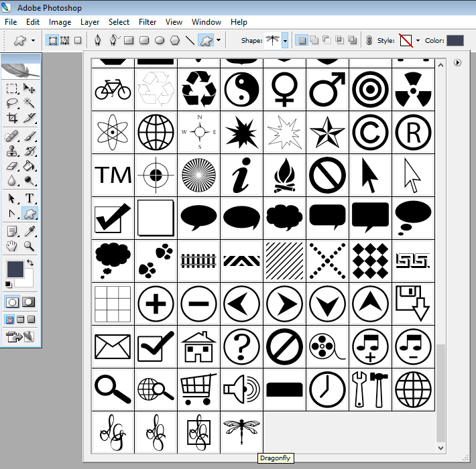The width and height of the screenshot is (476, 469).
Task: Select the Custom Shape tool in toolbox
Action: (x=29, y=214)
